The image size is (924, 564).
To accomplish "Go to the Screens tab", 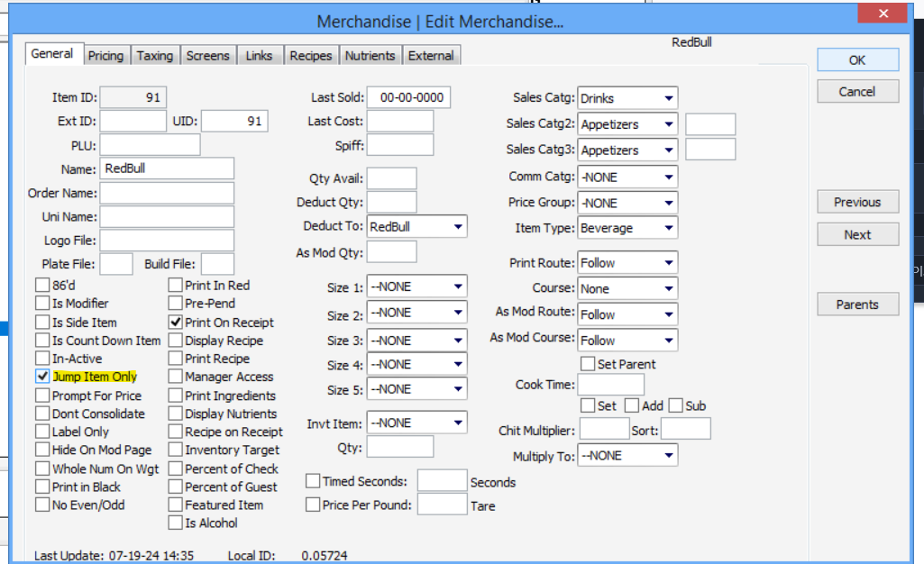I will coord(208,55).
